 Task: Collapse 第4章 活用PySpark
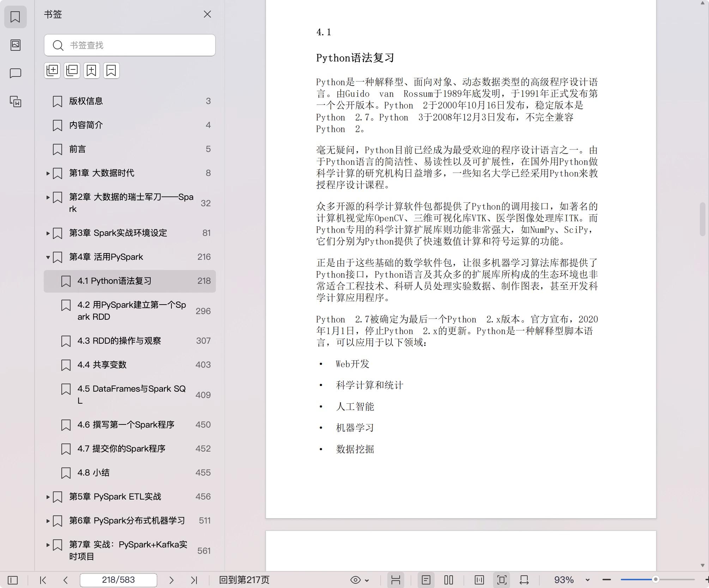48,257
